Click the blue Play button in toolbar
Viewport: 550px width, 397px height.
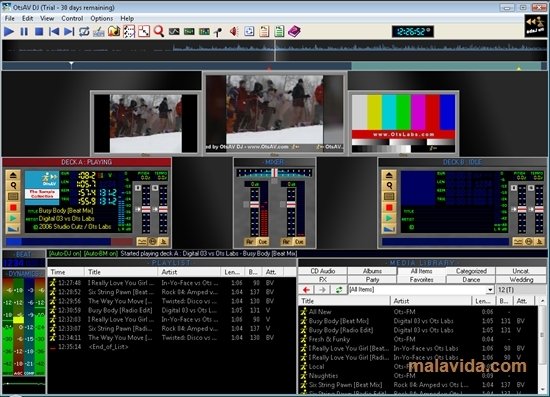tap(9, 32)
